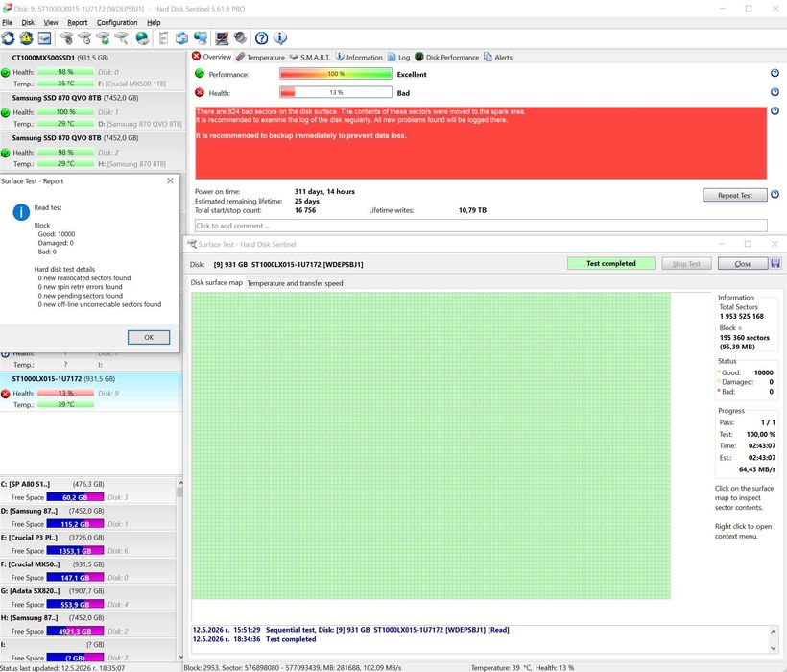
Task: Click the save floppy icon in Surface Test
Action: [775, 263]
